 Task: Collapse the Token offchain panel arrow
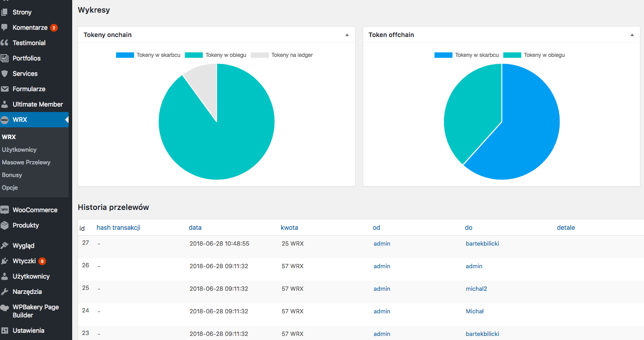click(632, 35)
